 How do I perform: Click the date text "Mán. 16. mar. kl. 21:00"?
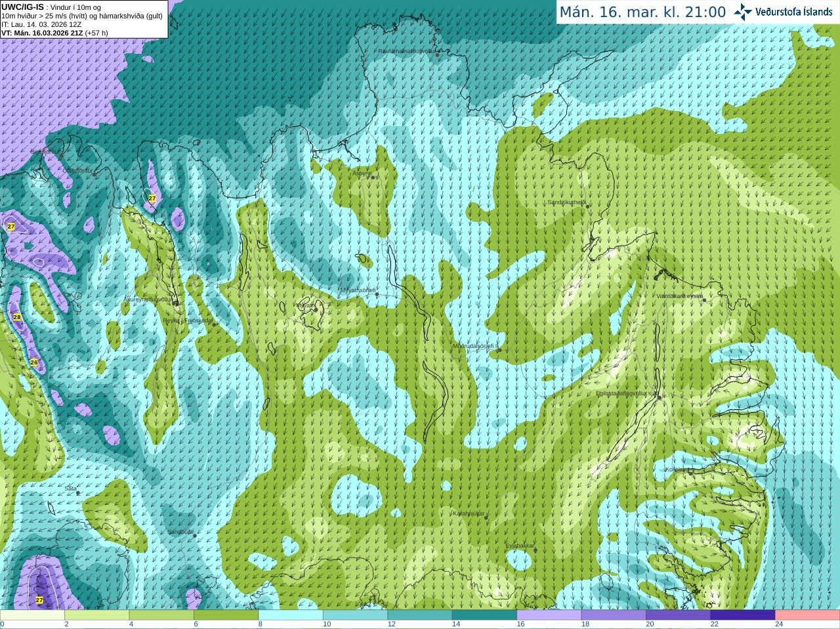click(642, 12)
